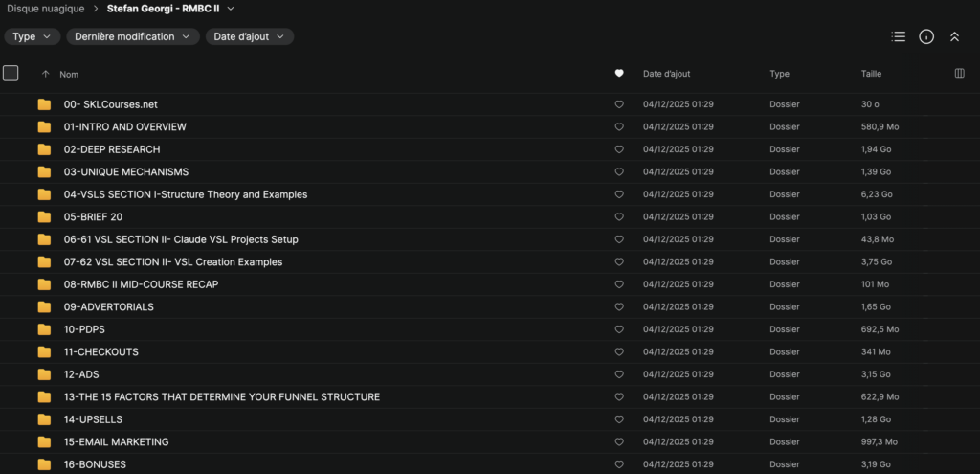Open the info details panel icon
Viewport: 980px width, 474px height.
tap(925, 36)
